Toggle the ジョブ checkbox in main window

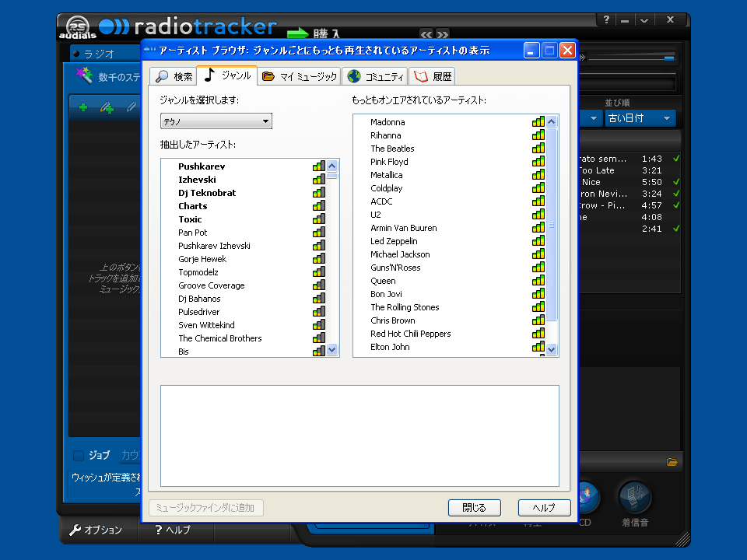79,455
